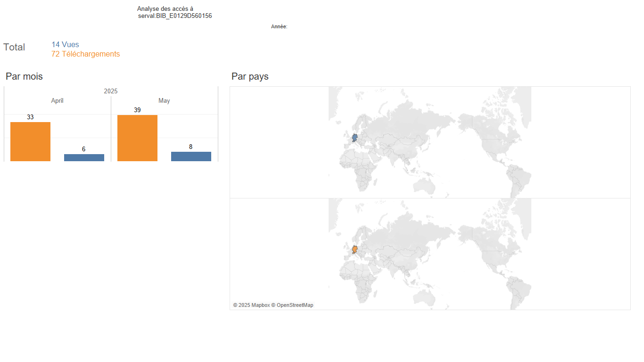The image size is (644, 362).
Task: Open the OpenStreetMap attribution link
Action: click(x=292, y=305)
